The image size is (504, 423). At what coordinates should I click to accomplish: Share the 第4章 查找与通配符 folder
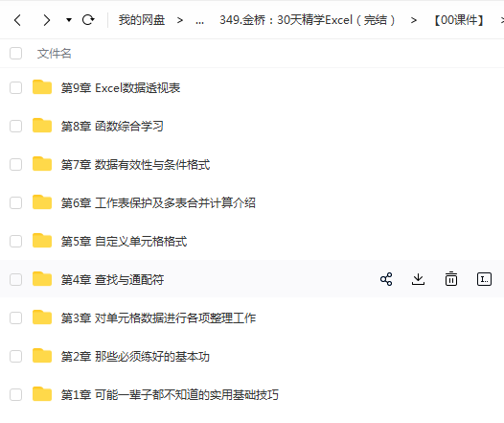pyautogui.click(x=386, y=279)
